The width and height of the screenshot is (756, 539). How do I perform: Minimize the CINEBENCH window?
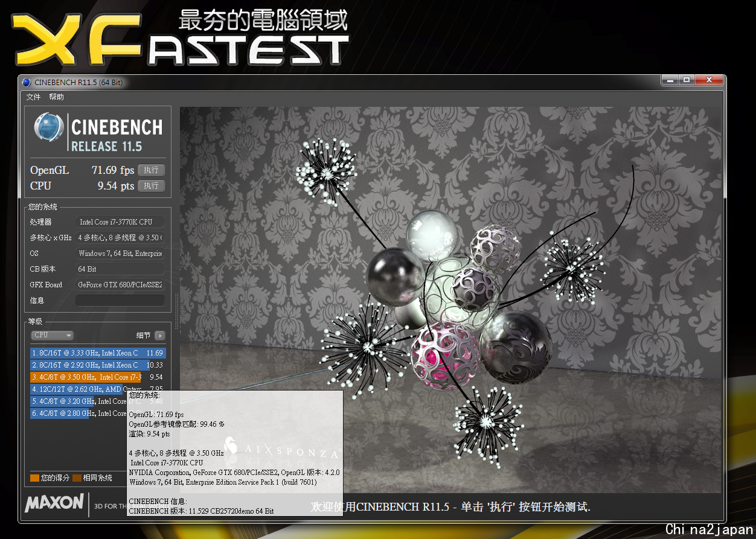(669, 80)
